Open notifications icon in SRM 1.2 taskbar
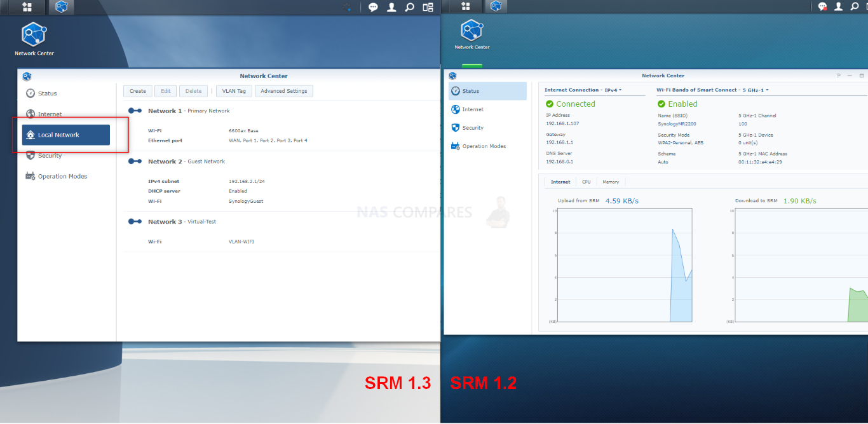 (823, 6)
